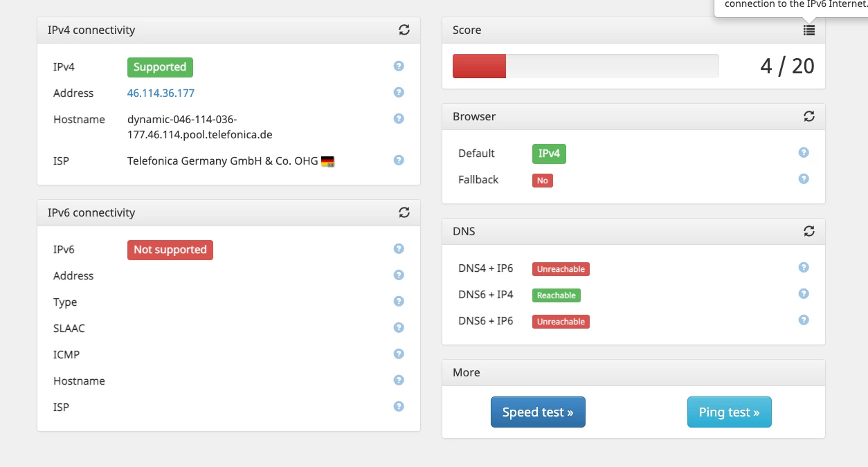
Task: Refresh the IPv6 connectivity panel
Action: pyautogui.click(x=404, y=212)
